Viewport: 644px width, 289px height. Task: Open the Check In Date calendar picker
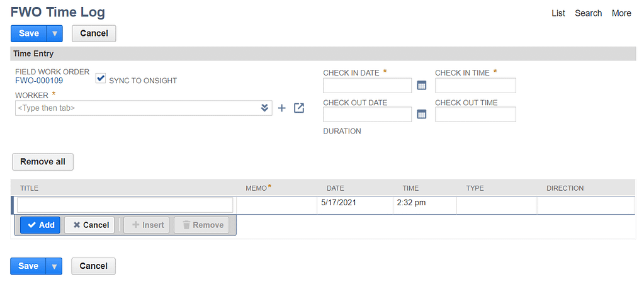click(422, 86)
